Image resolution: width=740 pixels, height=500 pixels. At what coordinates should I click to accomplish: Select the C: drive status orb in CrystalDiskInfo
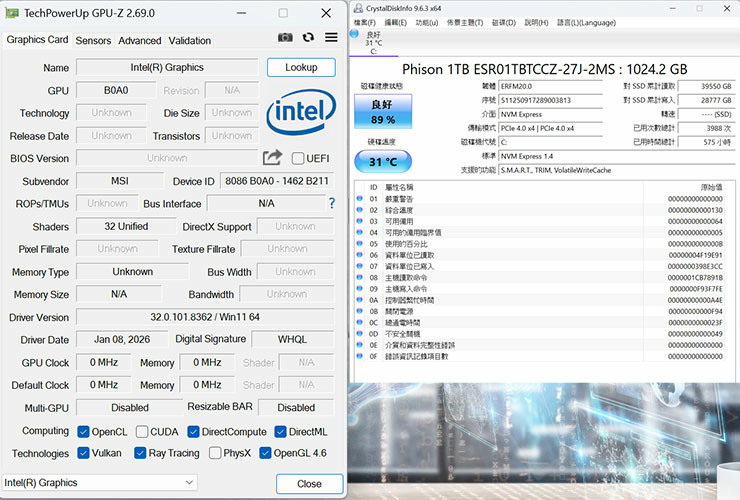pos(354,33)
